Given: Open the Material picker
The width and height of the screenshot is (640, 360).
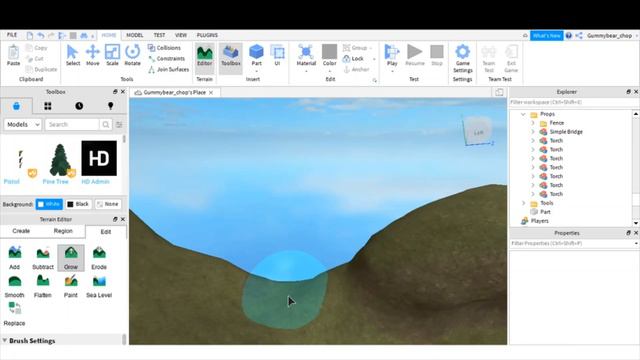Looking at the screenshot, I should 306,57.
